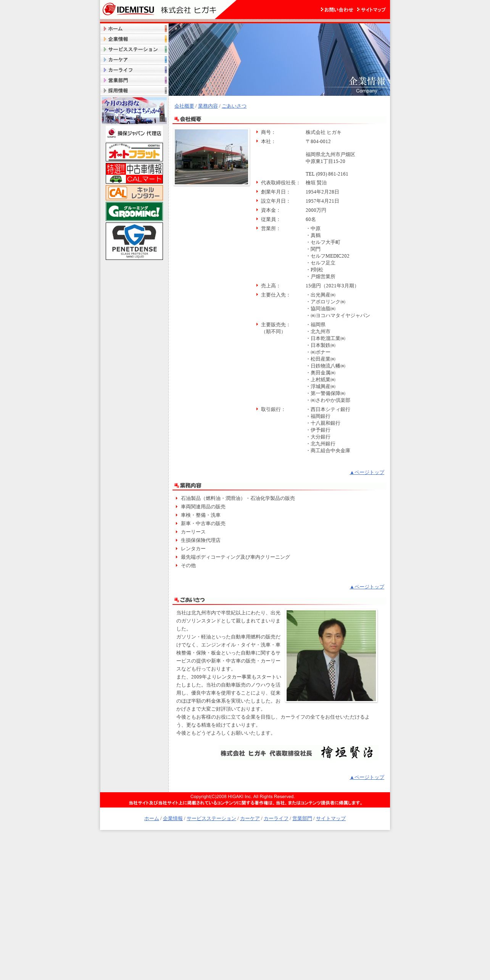Open footer サービスステーション link
Image resolution: width=490 pixels, height=980 pixels.
(x=211, y=819)
